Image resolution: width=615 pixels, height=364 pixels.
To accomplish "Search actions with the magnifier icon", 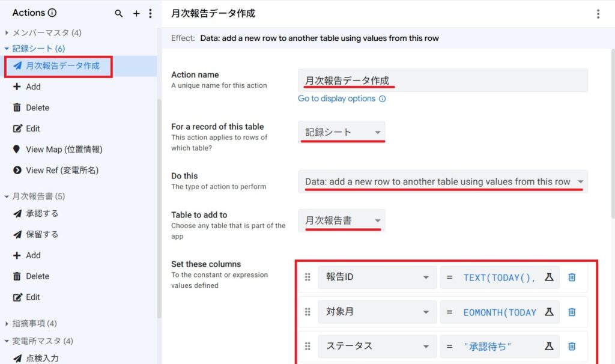I will pos(119,13).
